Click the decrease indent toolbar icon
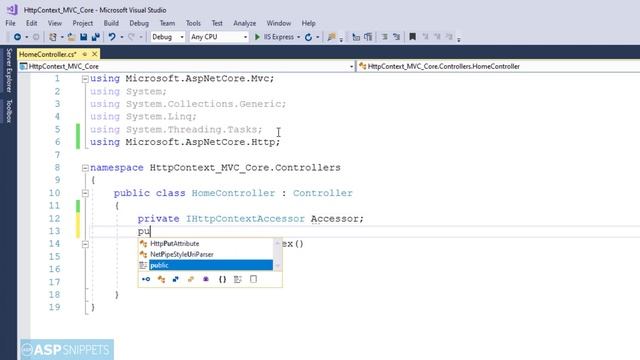The height and width of the screenshot is (360, 640). click(356, 37)
